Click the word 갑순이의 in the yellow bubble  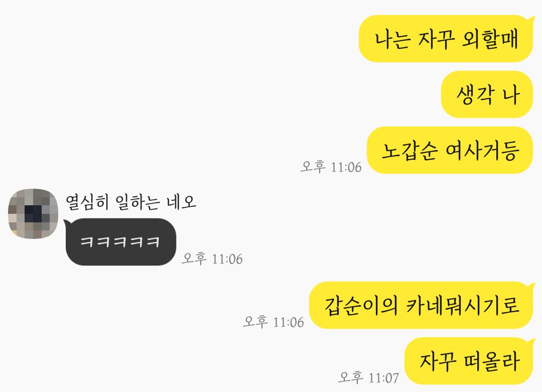coord(361,306)
